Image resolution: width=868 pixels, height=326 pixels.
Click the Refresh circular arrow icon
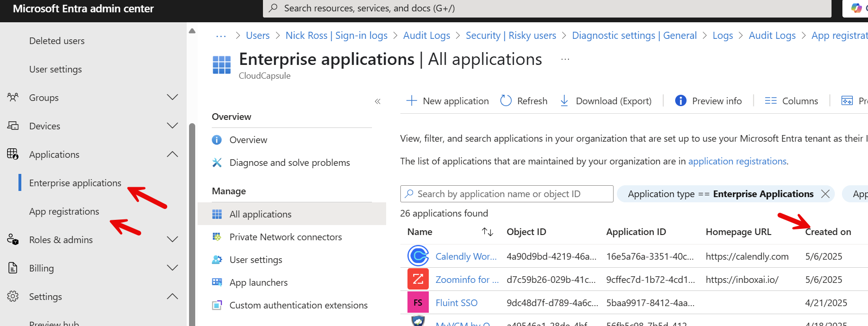click(x=506, y=100)
